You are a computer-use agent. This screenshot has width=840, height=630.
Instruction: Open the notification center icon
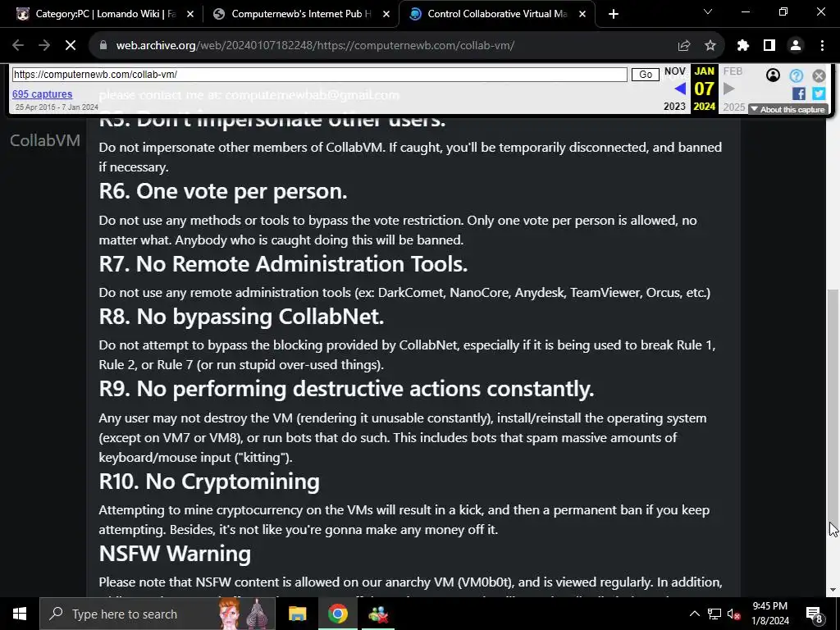coord(815,614)
